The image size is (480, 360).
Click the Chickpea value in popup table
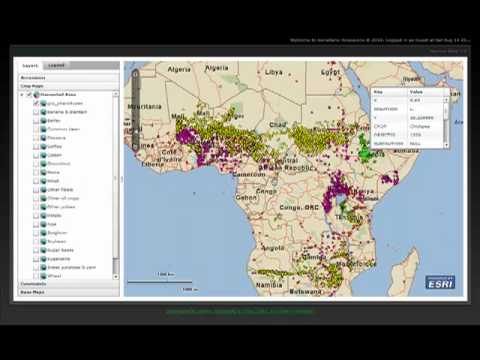[420, 126]
